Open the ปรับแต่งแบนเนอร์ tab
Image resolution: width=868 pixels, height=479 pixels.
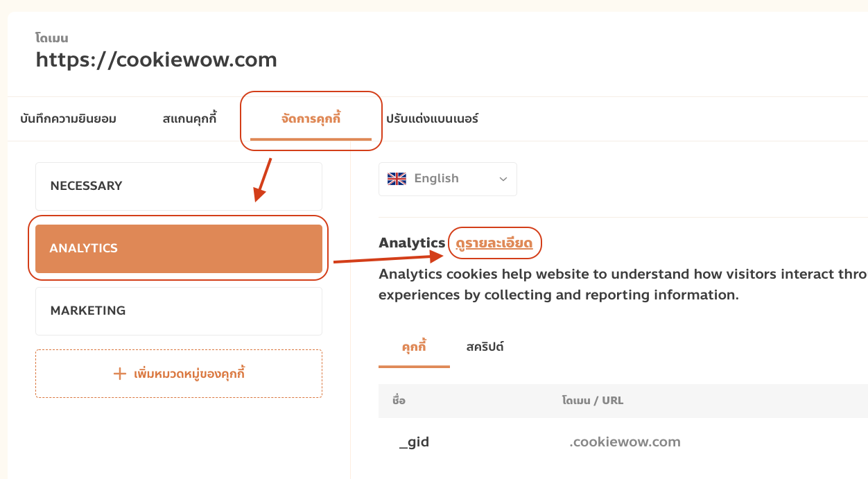(x=433, y=119)
